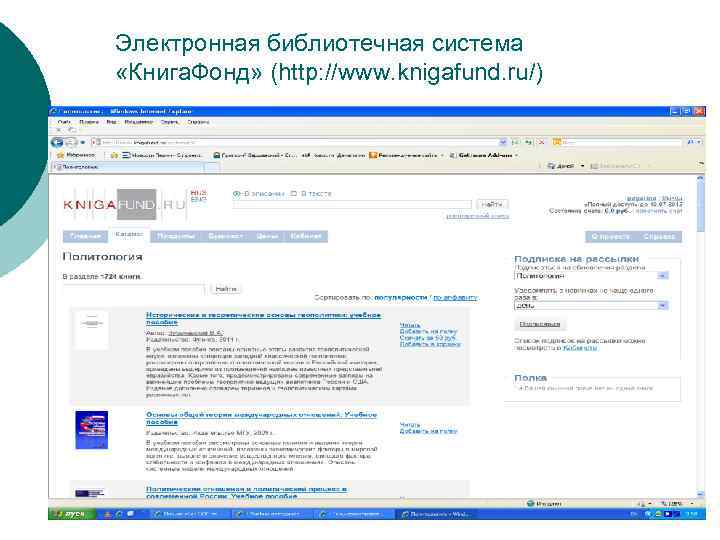Open the zoom level dropdown in status bar
Screen dimensions: 720x540
point(692,504)
